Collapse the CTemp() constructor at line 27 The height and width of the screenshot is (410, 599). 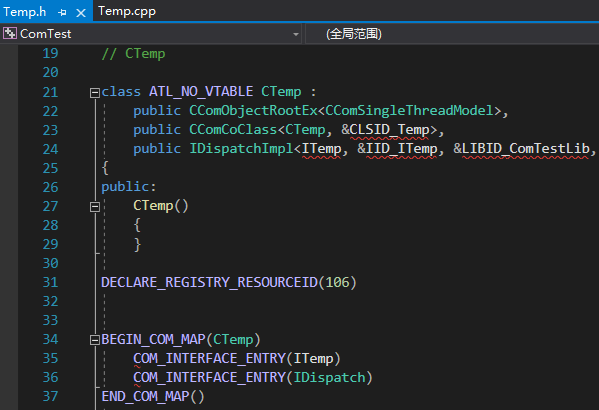pos(94,207)
